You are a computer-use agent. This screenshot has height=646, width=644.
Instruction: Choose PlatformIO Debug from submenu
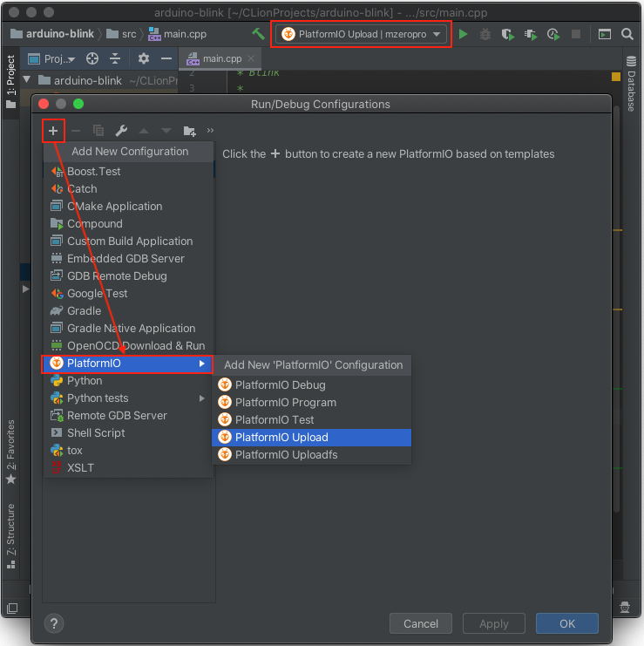click(x=311, y=384)
